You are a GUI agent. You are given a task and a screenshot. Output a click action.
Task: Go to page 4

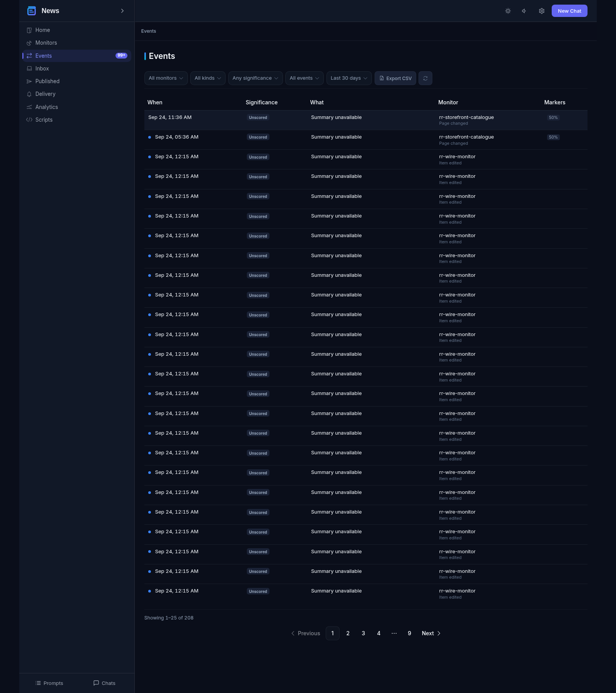point(379,633)
